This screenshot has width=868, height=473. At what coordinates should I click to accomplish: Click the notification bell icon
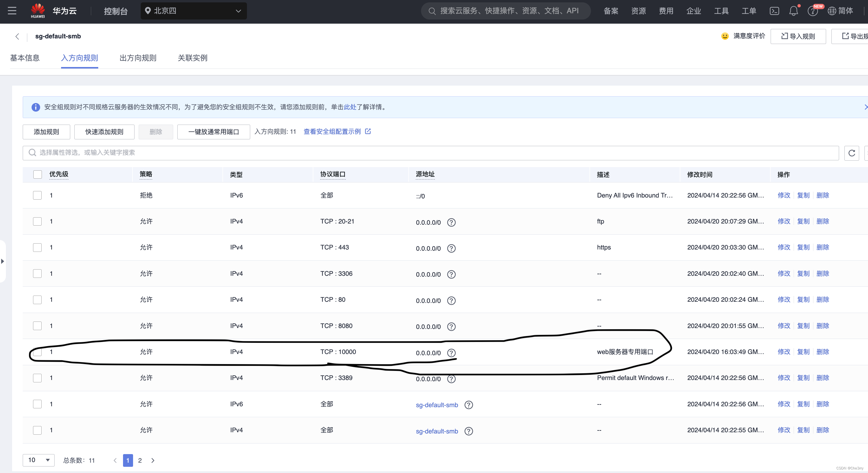click(794, 11)
